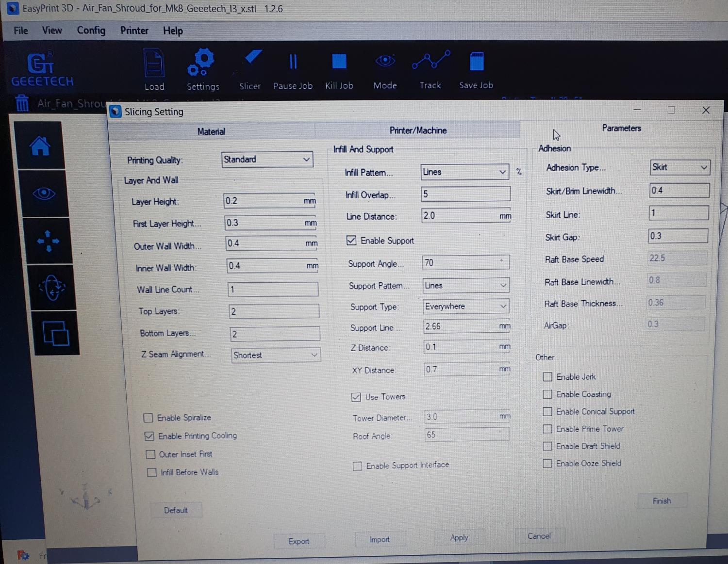Viewport: 728px width, 564px height.
Task: Open the Help menu
Action: (173, 31)
